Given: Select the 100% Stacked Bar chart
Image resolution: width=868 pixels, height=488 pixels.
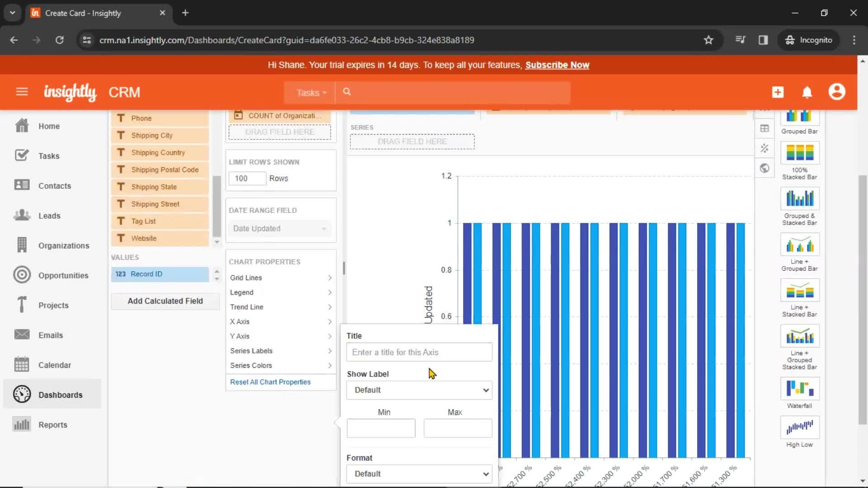Looking at the screenshot, I should [x=799, y=162].
